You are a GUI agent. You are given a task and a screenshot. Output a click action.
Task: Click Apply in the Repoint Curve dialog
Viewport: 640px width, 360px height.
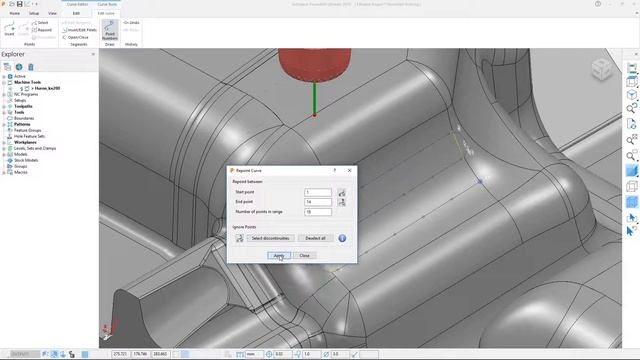point(279,256)
